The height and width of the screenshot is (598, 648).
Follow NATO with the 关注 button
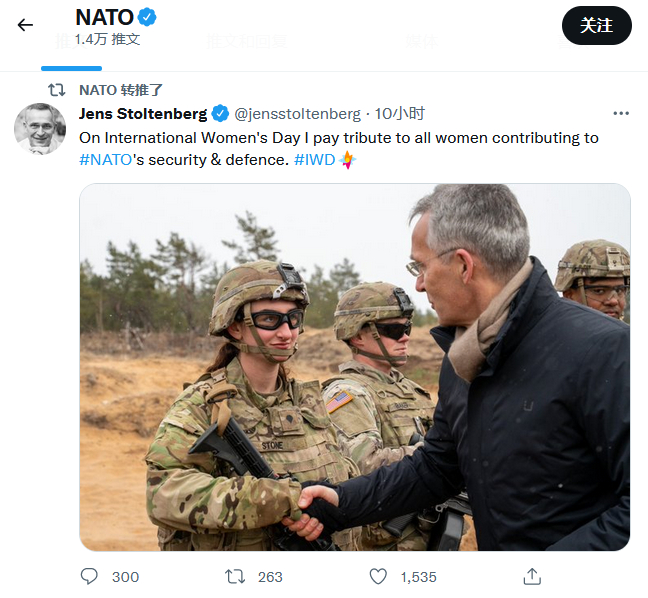tap(596, 25)
